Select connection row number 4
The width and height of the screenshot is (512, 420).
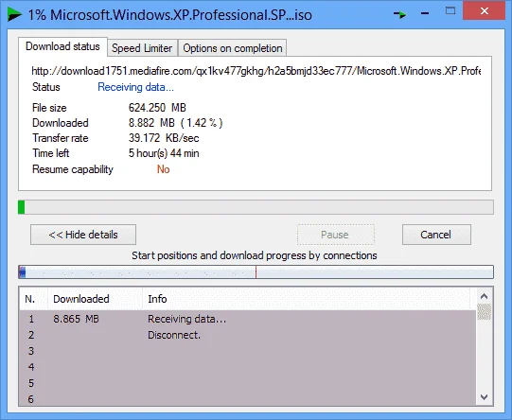point(247,367)
